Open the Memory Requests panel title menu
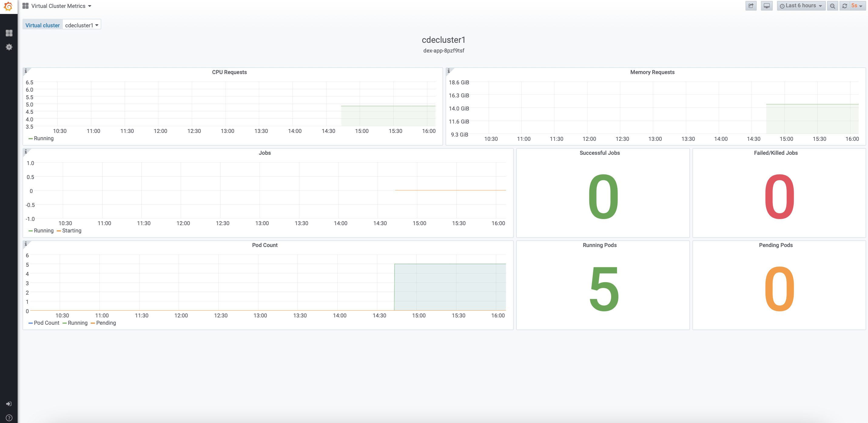The image size is (868, 423). click(x=652, y=72)
